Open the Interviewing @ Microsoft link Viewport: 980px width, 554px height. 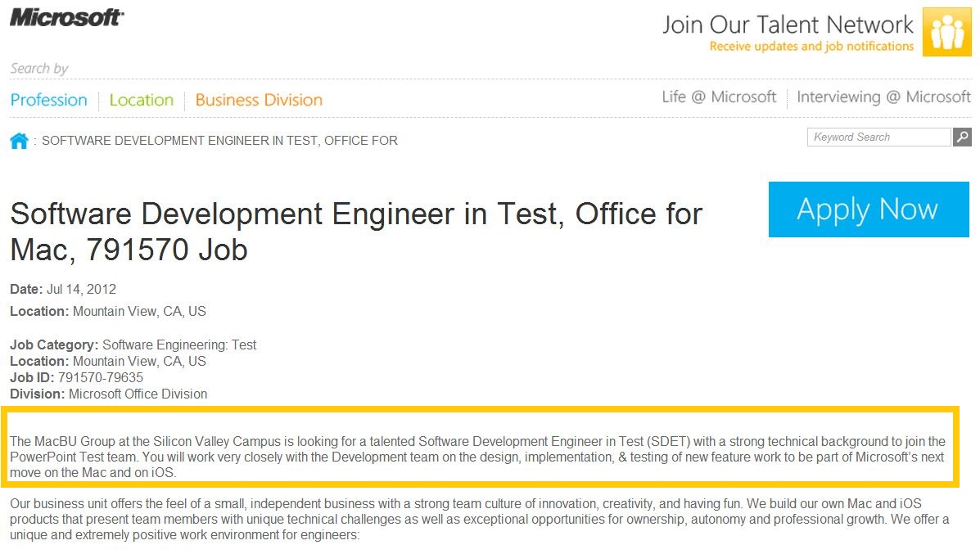(x=883, y=97)
